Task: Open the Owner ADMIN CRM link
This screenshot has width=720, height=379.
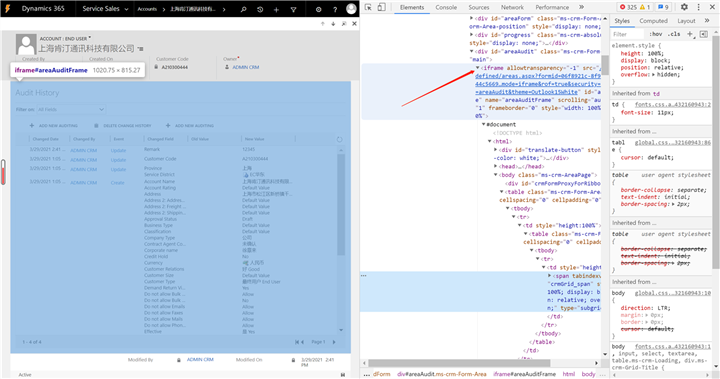Action: click(246, 67)
